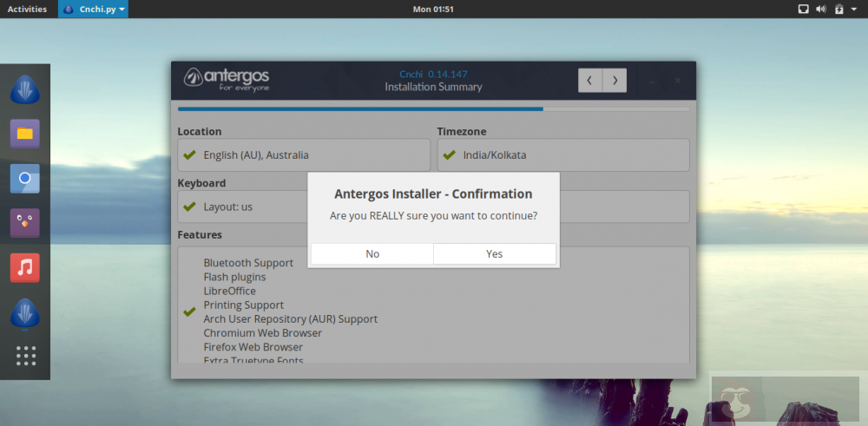Click "Chromium Web Browser" in features list
Screen dimensions: 868x426
pos(263,333)
